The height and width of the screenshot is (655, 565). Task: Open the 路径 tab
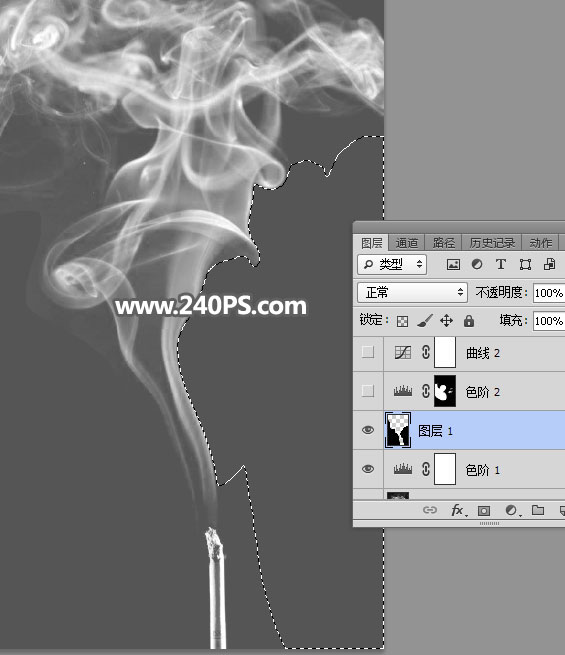click(443, 243)
